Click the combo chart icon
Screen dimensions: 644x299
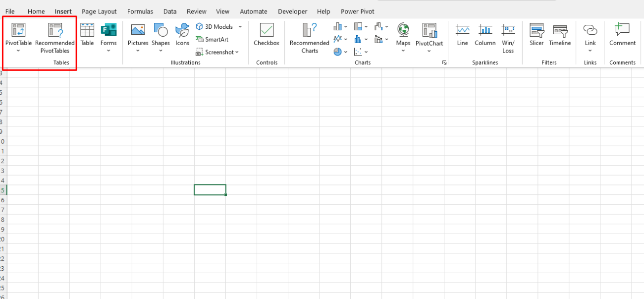click(378, 39)
